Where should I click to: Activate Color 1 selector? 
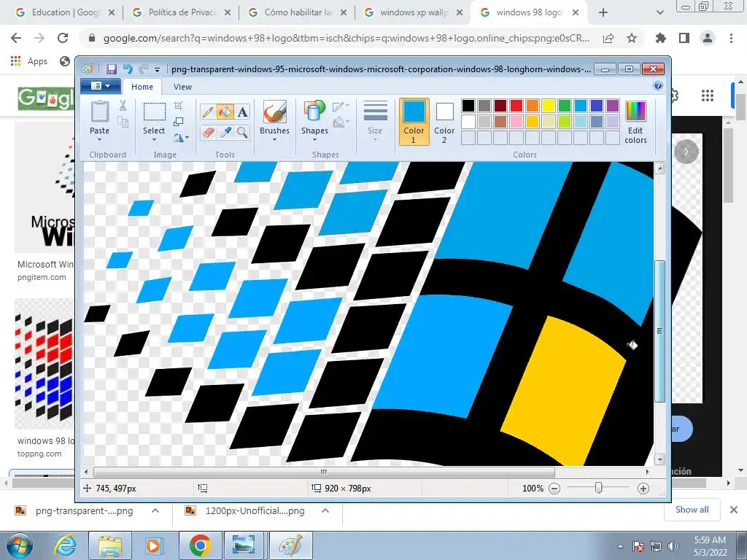[x=414, y=122]
